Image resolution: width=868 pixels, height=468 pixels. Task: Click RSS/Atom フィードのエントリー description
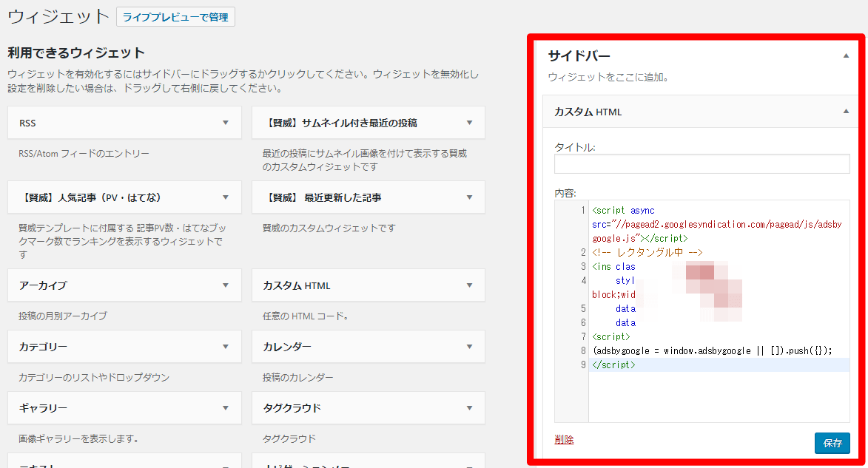tap(84, 154)
